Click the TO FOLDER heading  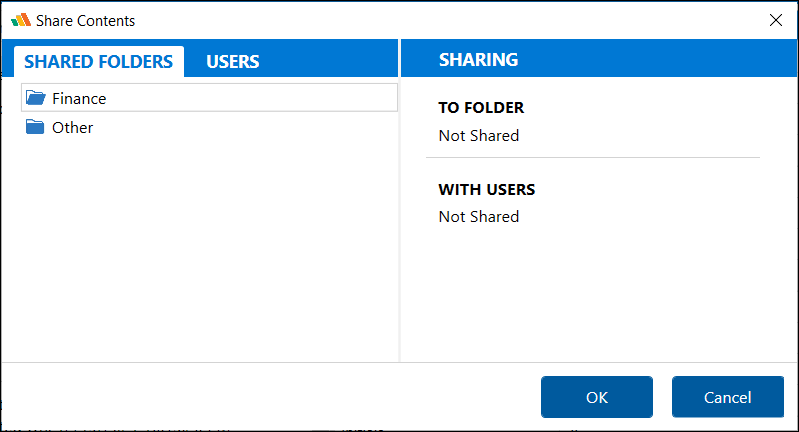tap(481, 107)
